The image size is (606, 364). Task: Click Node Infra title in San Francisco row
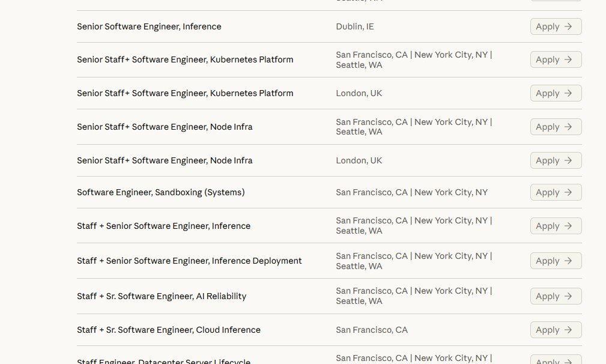[x=165, y=127]
